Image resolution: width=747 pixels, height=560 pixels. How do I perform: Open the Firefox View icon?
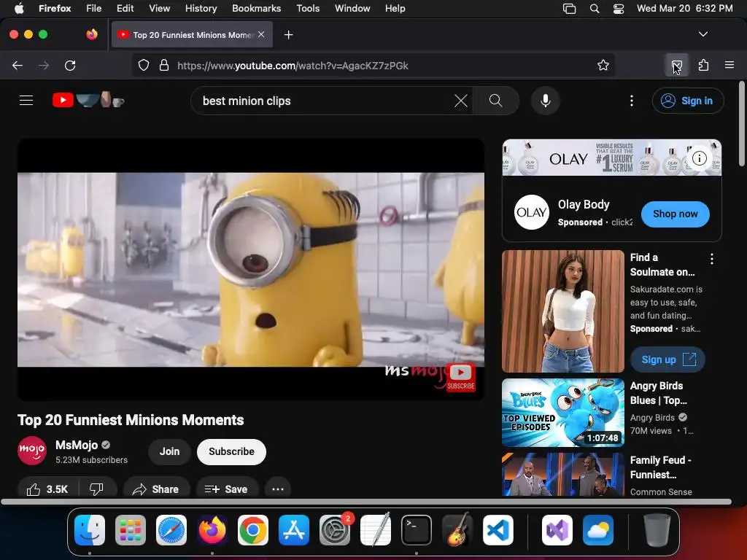pos(92,34)
